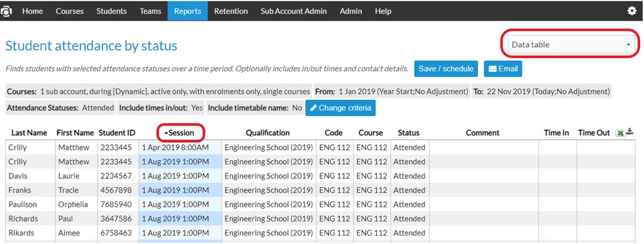
Task: Click last name Franks
Action: [x=20, y=190]
